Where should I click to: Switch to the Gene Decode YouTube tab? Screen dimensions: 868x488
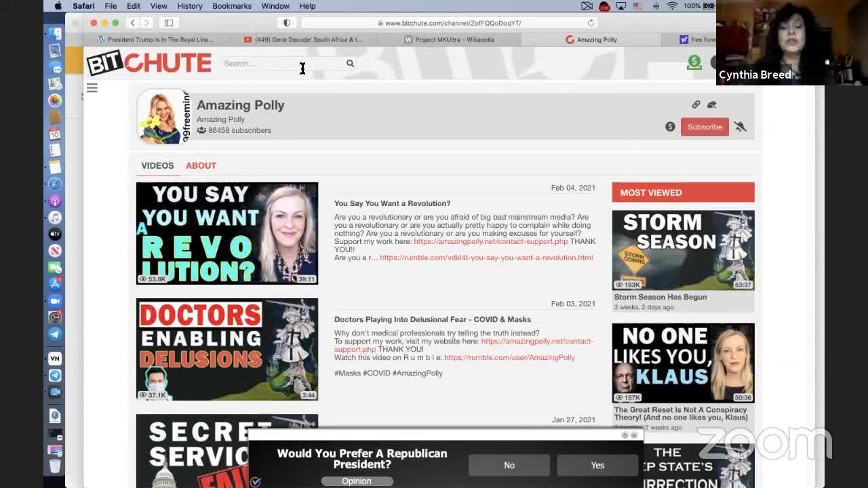(x=302, y=39)
